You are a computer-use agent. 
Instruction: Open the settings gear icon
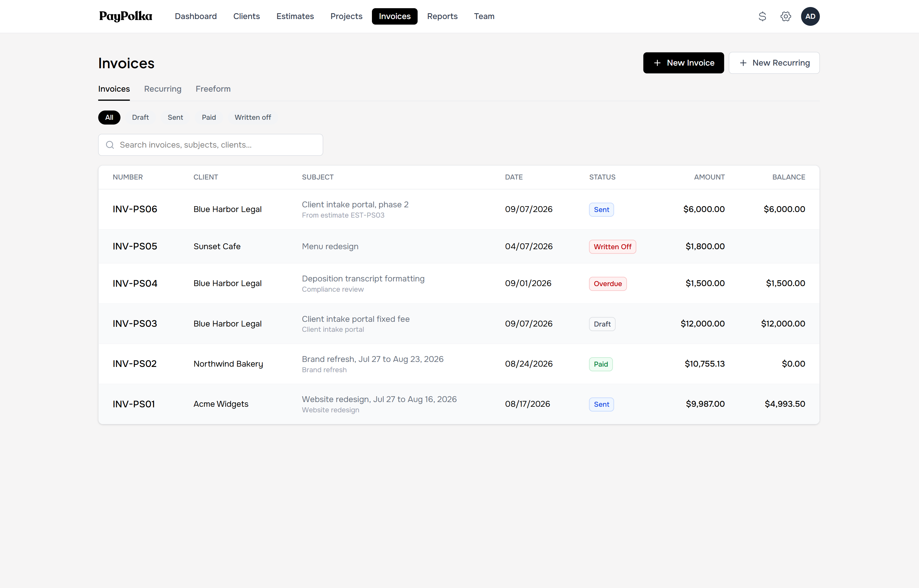click(x=785, y=16)
